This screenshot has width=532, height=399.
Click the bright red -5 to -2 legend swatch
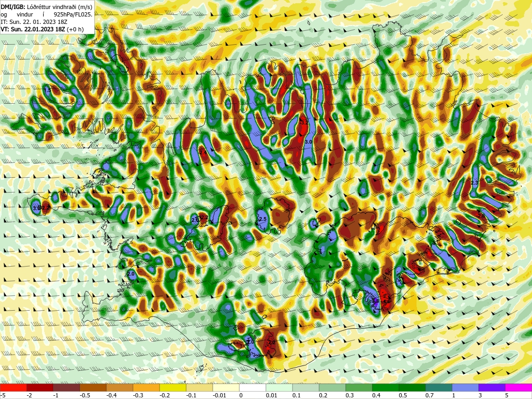[x=13, y=387]
